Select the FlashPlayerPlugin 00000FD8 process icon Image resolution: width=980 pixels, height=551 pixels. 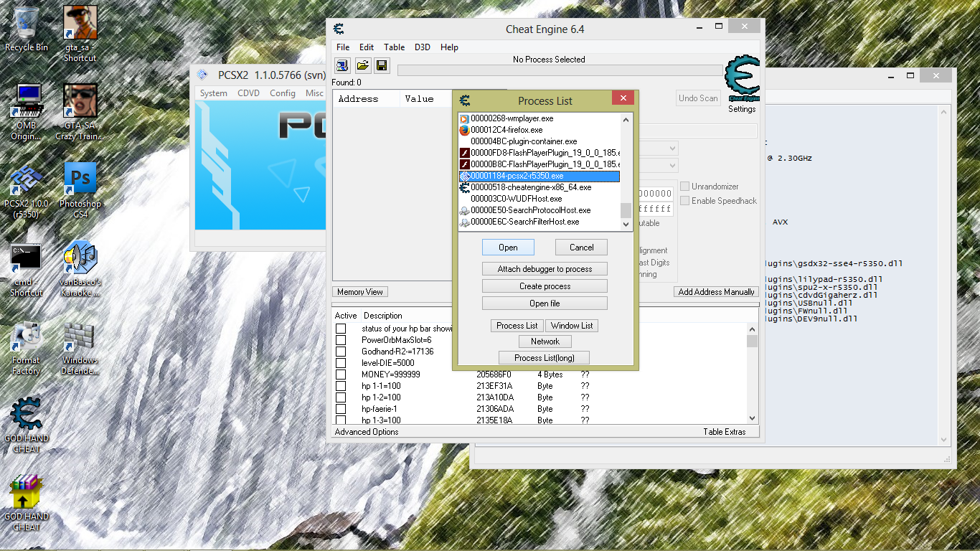pos(464,153)
